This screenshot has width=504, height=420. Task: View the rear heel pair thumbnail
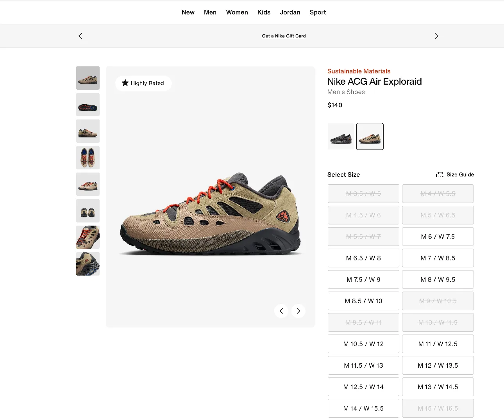(x=88, y=211)
